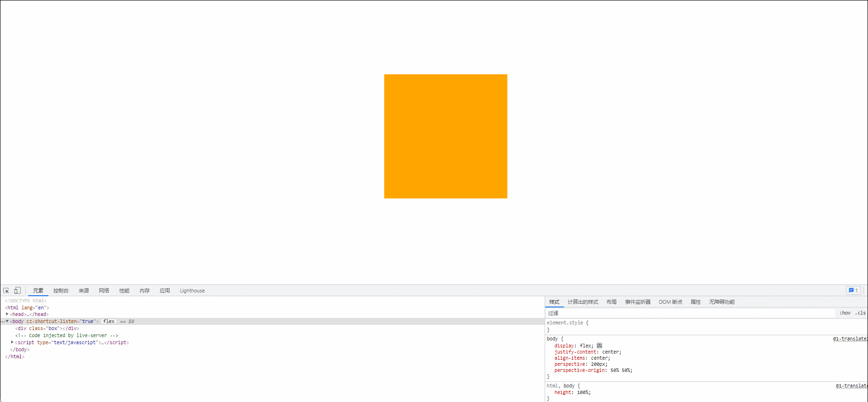Open the 布局 tab
This screenshot has height=402, width=868.
coord(611,302)
